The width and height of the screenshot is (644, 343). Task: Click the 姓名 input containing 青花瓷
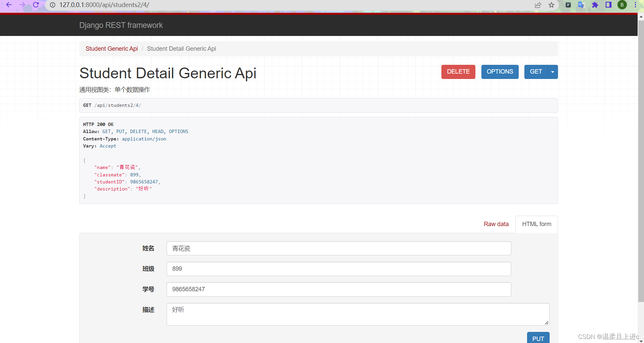(339, 248)
